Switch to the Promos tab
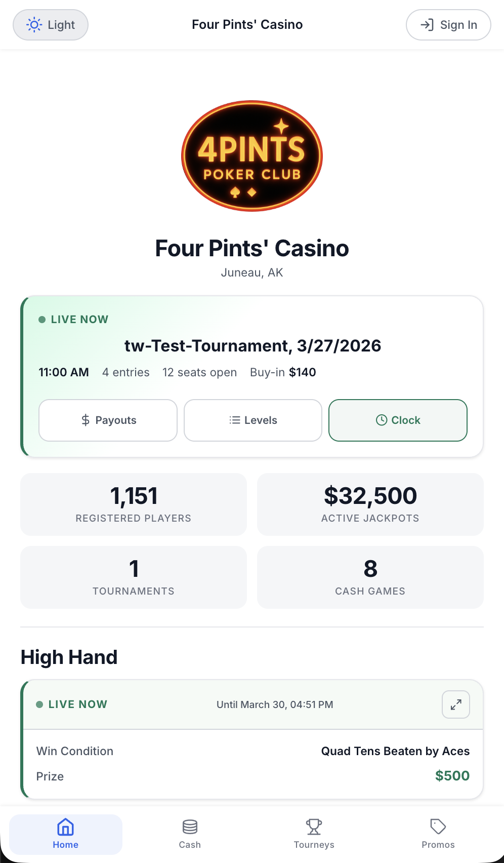 tap(437, 834)
